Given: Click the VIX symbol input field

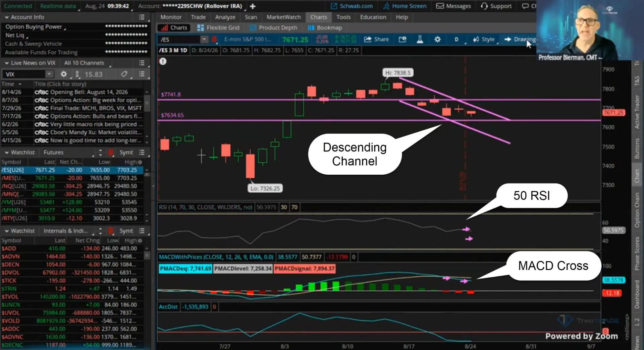Looking at the screenshot, I should 24,74.
